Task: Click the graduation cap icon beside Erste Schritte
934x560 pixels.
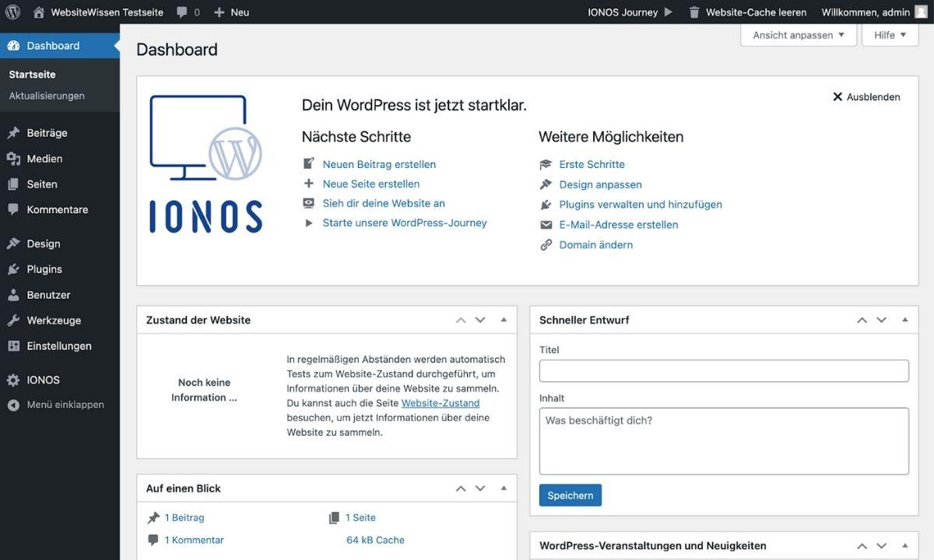Action: tap(546, 165)
